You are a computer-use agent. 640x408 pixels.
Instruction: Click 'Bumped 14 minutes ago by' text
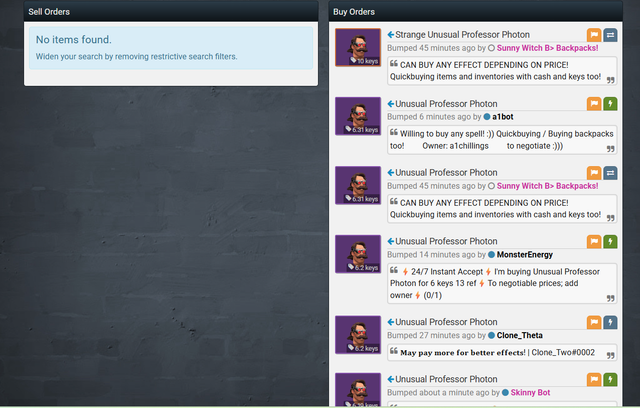[436, 255]
